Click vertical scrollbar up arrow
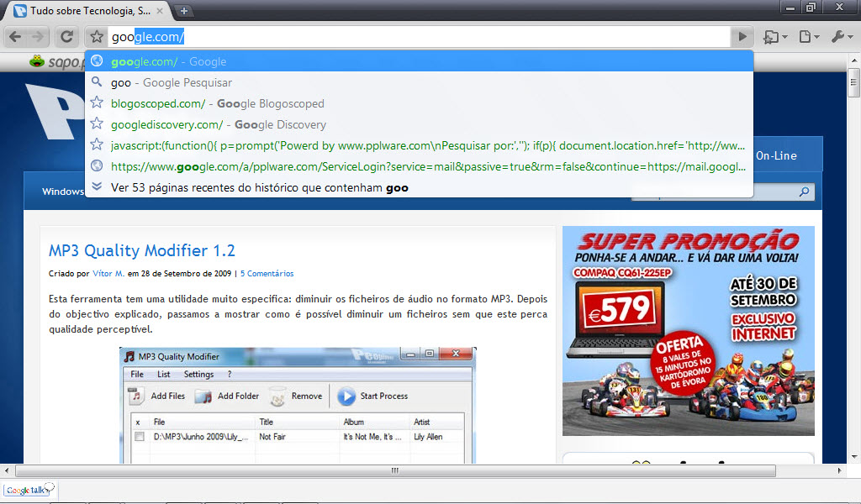 click(x=854, y=60)
